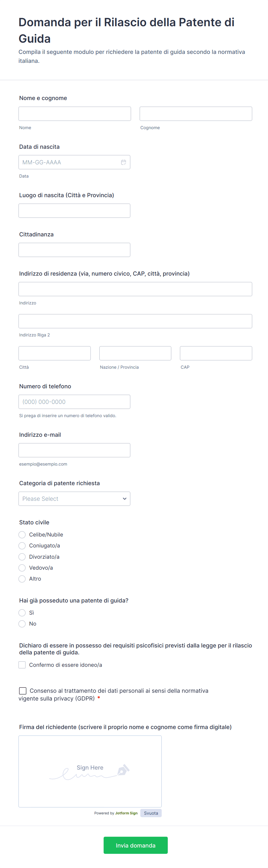Focus the Indirizzo e-mail input
The height and width of the screenshot is (868, 268).
click(x=74, y=450)
